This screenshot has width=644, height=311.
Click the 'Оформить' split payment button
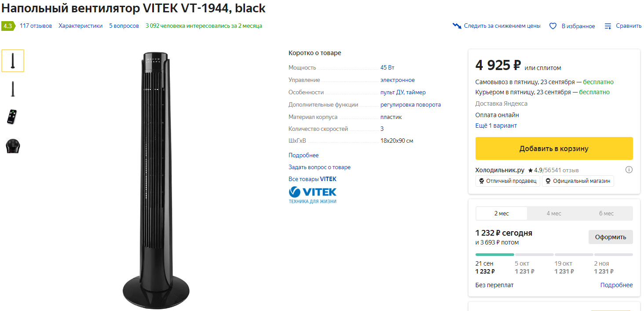[x=611, y=237]
